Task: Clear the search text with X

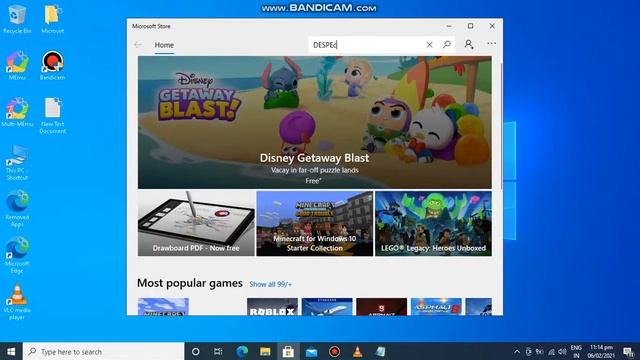Action: tap(429, 44)
